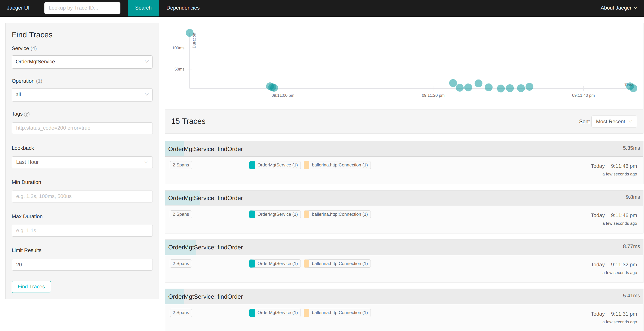Click the Find Traces button
The image size is (644, 331).
pyautogui.click(x=31, y=286)
